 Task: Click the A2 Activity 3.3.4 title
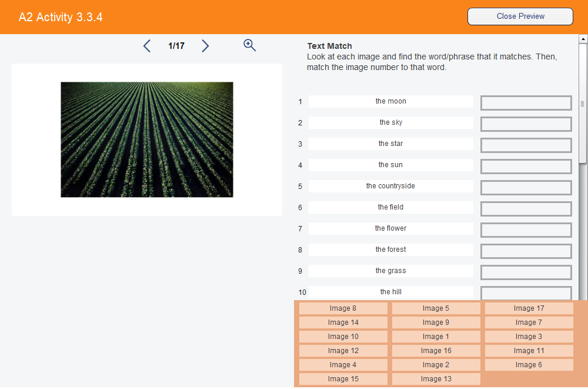click(x=60, y=17)
